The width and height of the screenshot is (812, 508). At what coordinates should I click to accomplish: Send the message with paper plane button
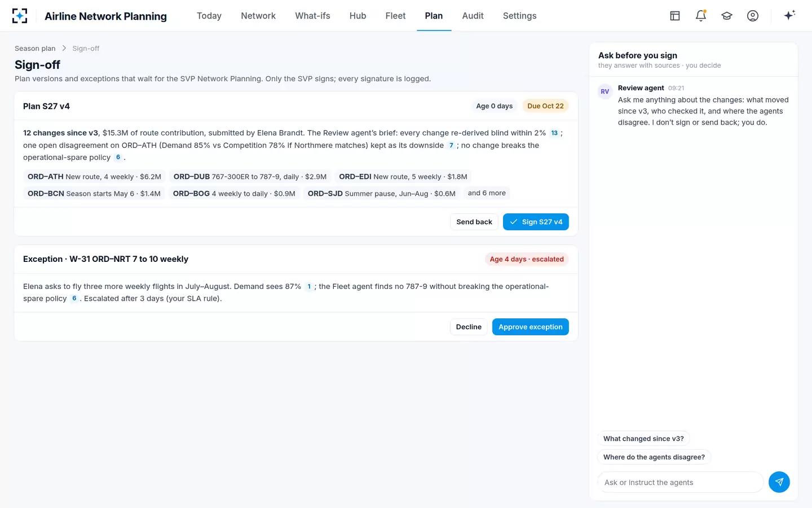(779, 482)
